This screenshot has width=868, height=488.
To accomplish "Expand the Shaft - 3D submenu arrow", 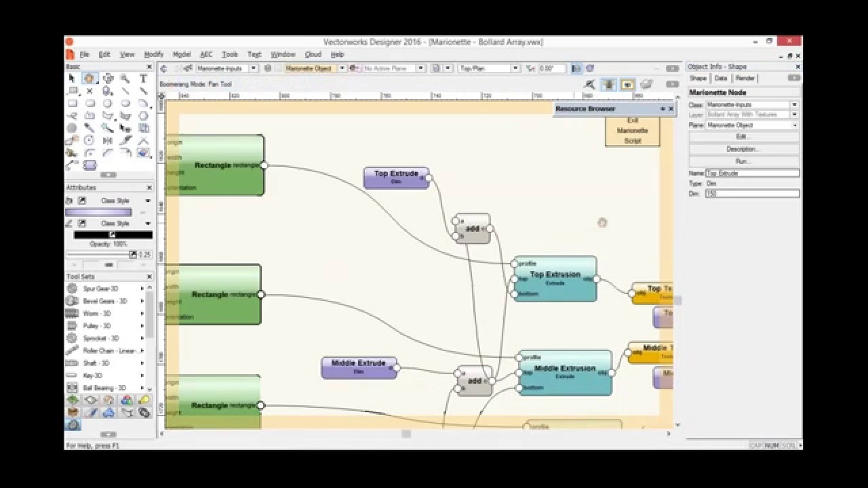I will point(142,363).
